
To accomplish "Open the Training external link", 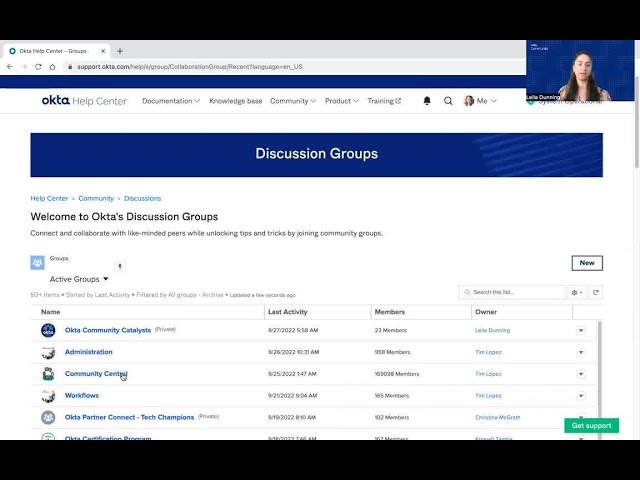I will (384, 101).
